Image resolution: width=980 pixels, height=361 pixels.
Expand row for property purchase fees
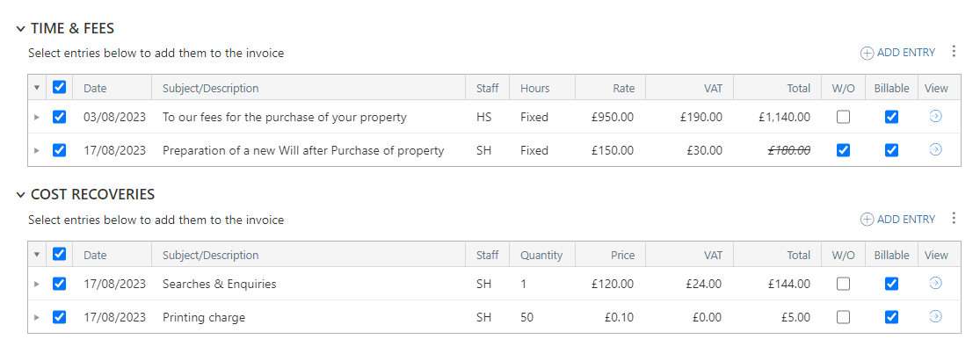[x=36, y=117]
